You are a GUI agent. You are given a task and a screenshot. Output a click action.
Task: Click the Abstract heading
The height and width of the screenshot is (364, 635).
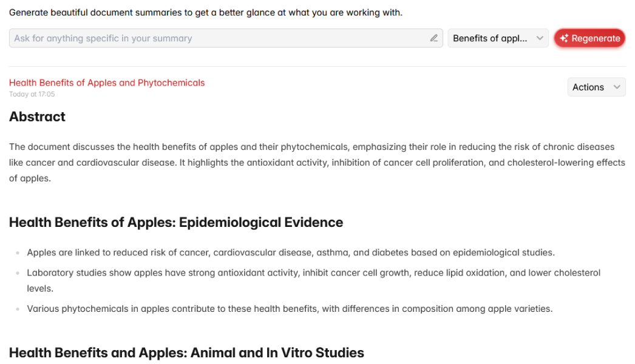click(x=38, y=117)
